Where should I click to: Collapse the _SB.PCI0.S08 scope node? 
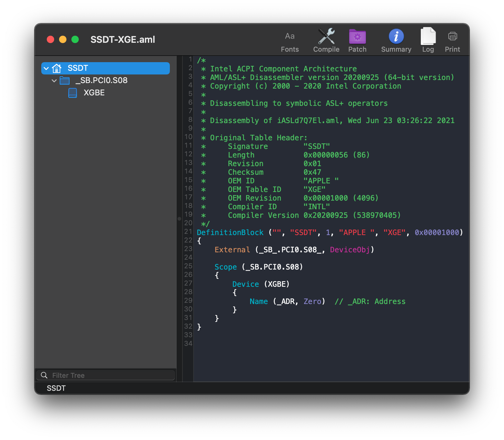(x=54, y=81)
